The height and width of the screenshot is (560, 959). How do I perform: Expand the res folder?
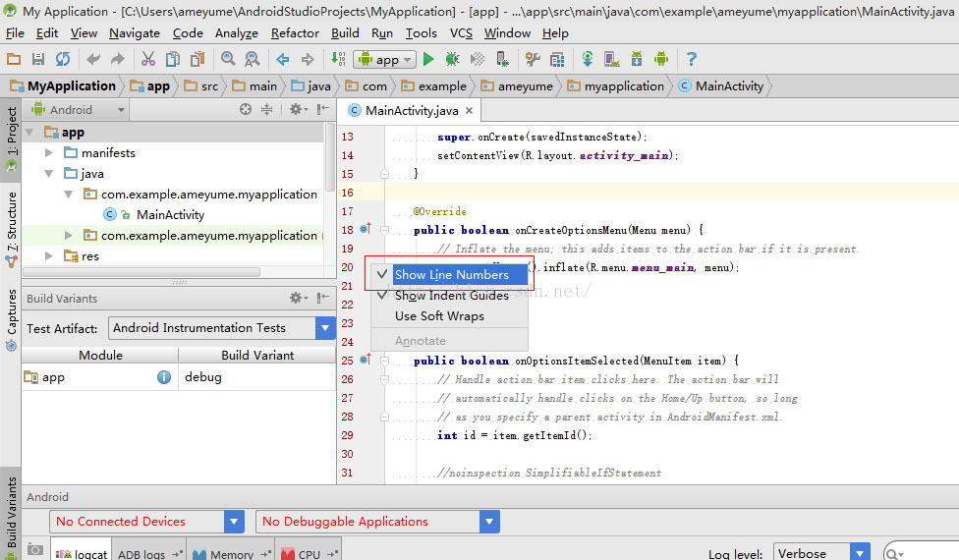point(49,256)
